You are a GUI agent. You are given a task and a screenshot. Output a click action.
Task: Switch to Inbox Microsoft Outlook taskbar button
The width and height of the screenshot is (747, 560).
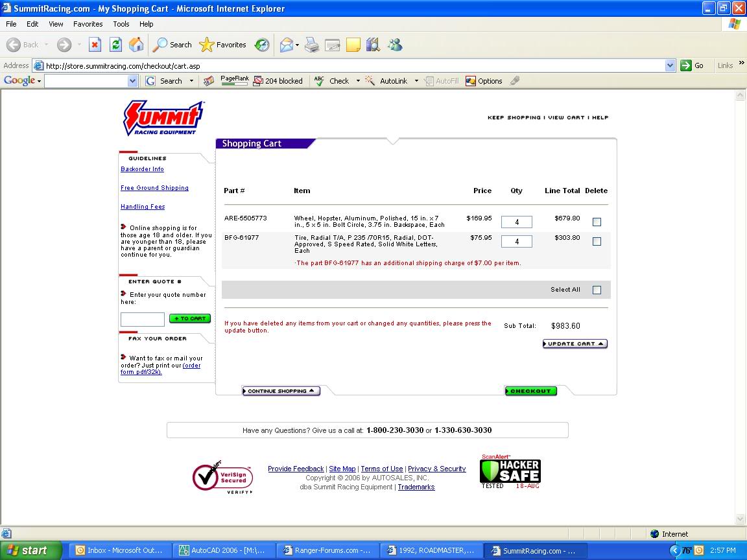(119, 550)
